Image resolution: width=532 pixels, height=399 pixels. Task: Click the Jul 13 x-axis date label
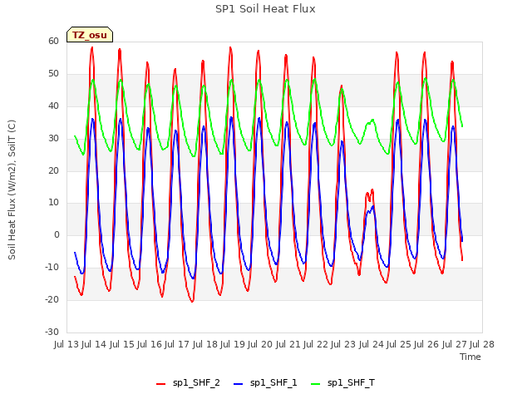(x=66, y=344)
